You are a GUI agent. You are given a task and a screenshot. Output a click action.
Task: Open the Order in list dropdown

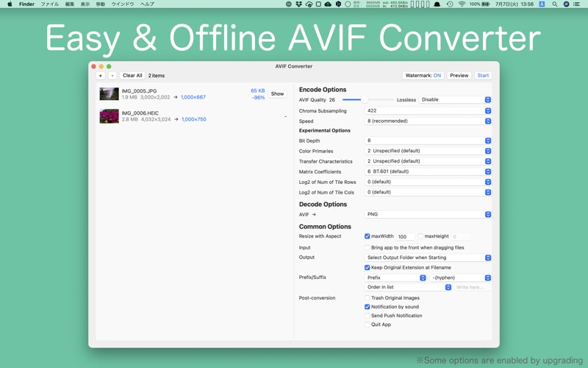408,287
